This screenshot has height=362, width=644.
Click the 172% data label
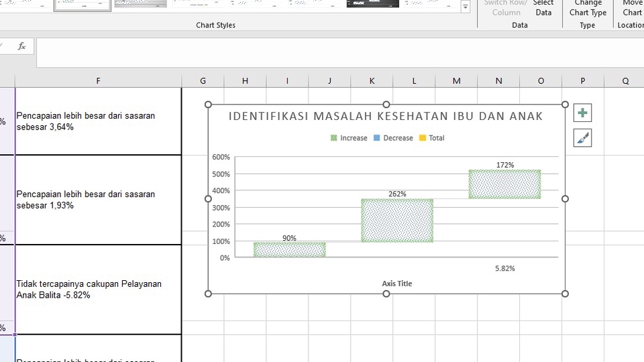click(x=504, y=165)
